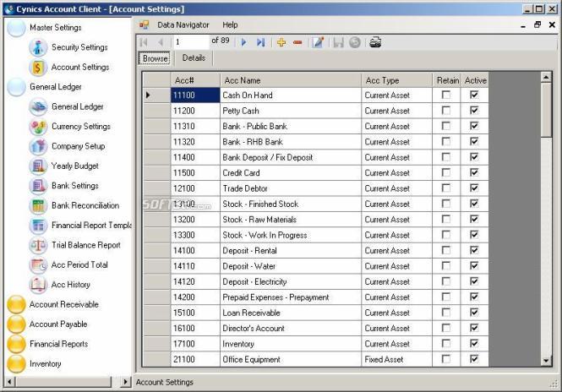The height and width of the screenshot is (392, 562).
Task: Select the Petty Cash name cell
Action: point(291,111)
